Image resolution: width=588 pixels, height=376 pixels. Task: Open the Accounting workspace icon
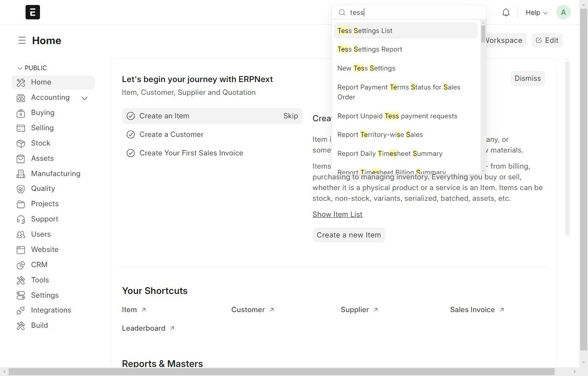[x=21, y=98]
